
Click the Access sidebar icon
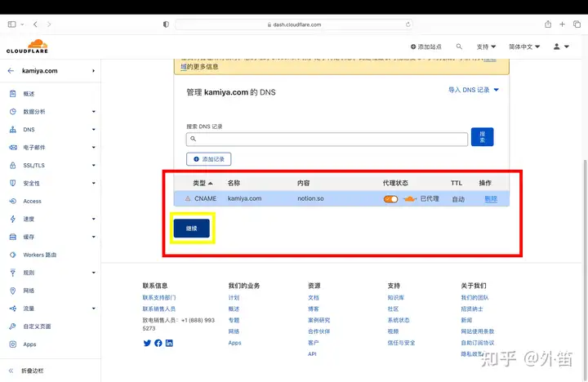click(x=13, y=201)
